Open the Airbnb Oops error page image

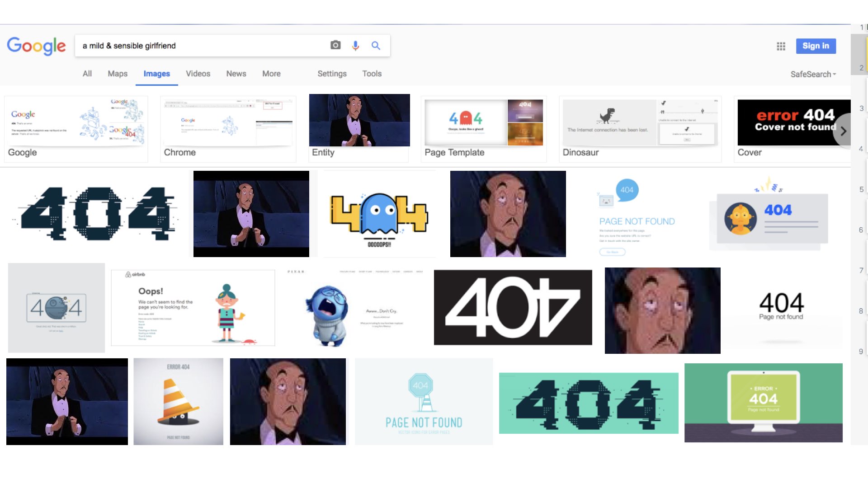[x=193, y=308]
